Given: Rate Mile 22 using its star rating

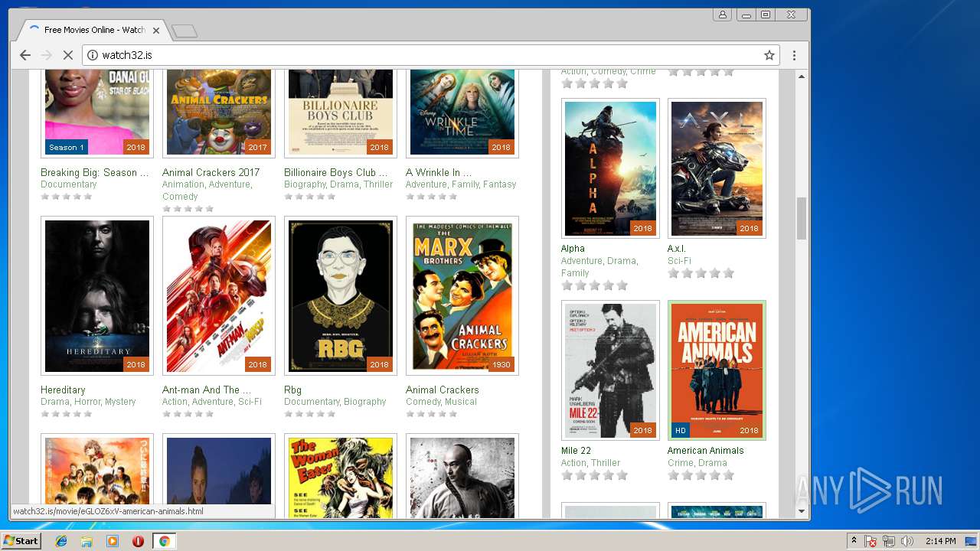Looking at the screenshot, I should click(594, 475).
